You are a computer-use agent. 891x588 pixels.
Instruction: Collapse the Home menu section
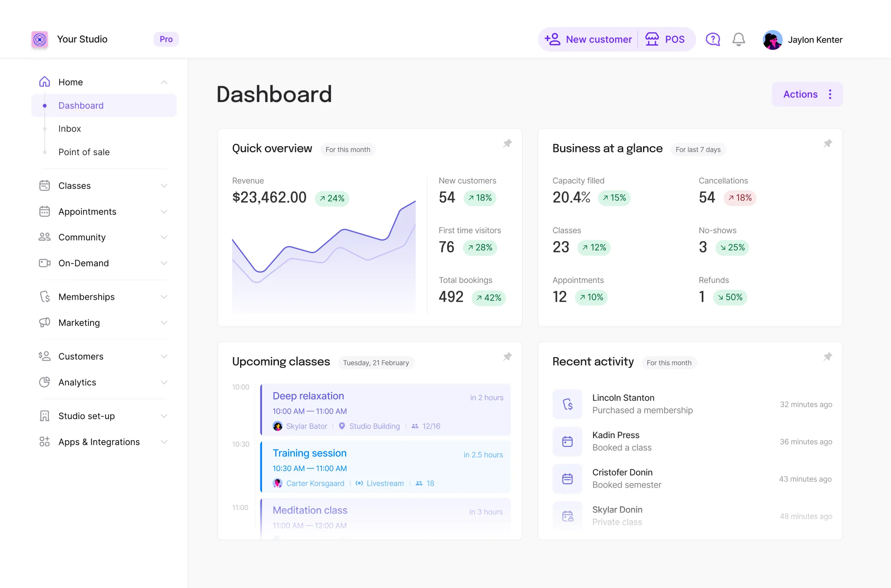coord(164,82)
